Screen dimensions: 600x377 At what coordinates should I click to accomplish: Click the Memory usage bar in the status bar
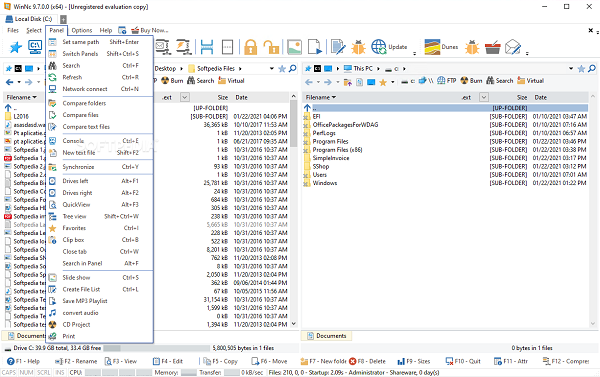(x=189, y=372)
